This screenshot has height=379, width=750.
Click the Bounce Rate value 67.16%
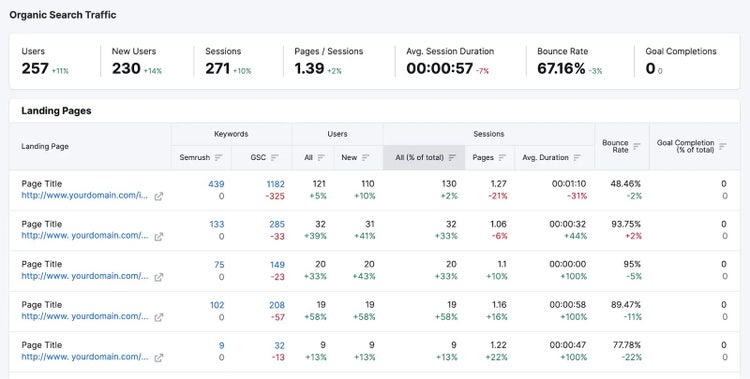[x=561, y=68]
